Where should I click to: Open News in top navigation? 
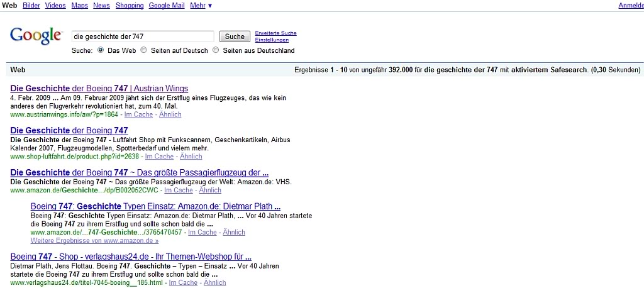[x=101, y=5]
